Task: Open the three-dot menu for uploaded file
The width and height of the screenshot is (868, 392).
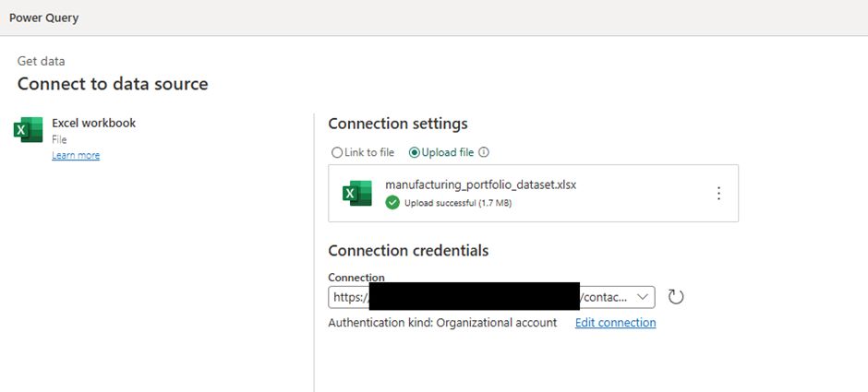Action: tap(718, 194)
